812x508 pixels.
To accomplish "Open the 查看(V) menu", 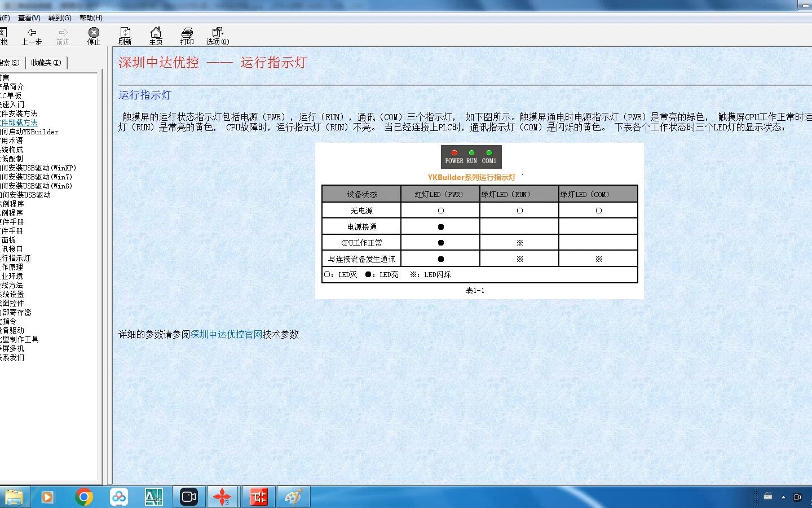I will tap(29, 18).
